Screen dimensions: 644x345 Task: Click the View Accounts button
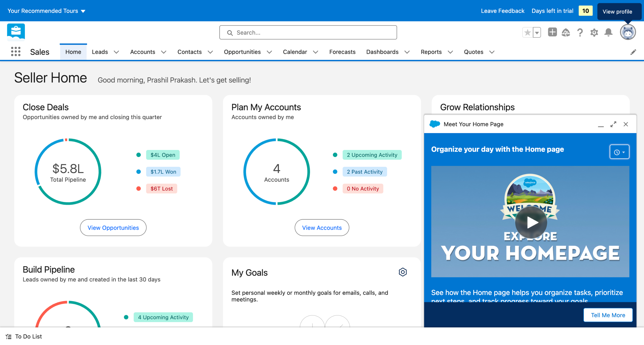pos(322,227)
